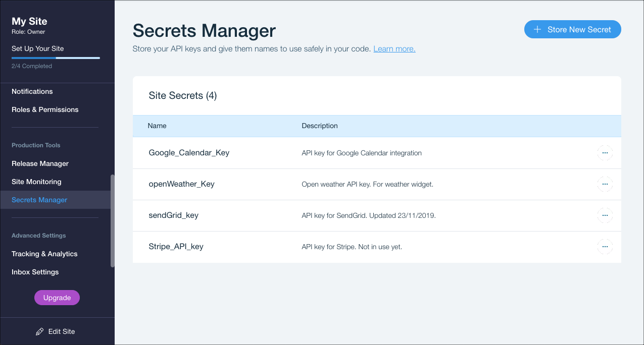Go to Inbox Settings
This screenshot has height=345, width=644.
35,272
